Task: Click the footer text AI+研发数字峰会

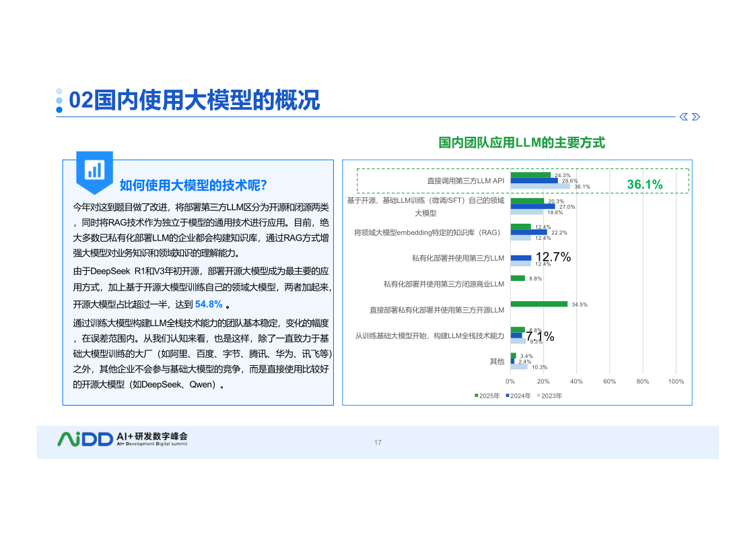Action: click(x=152, y=436)
